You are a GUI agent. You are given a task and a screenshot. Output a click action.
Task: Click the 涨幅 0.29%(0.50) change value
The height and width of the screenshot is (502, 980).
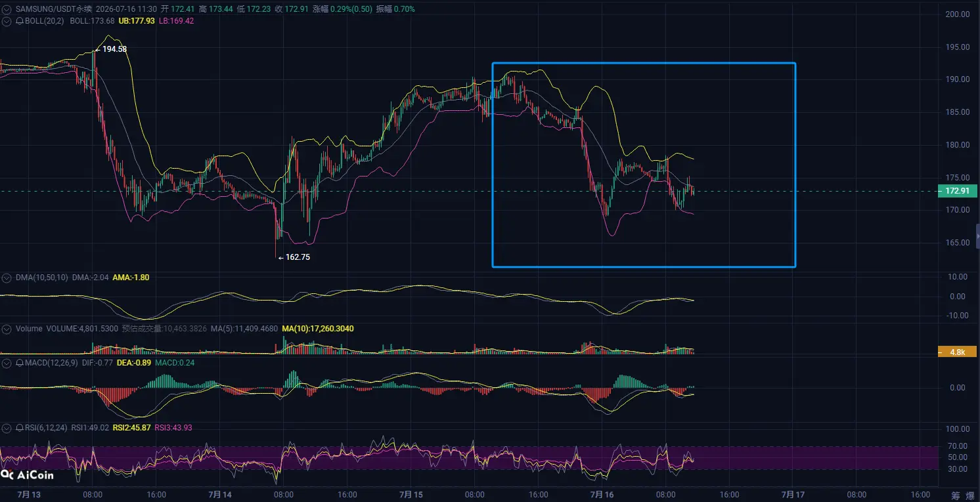pos(344,9)
